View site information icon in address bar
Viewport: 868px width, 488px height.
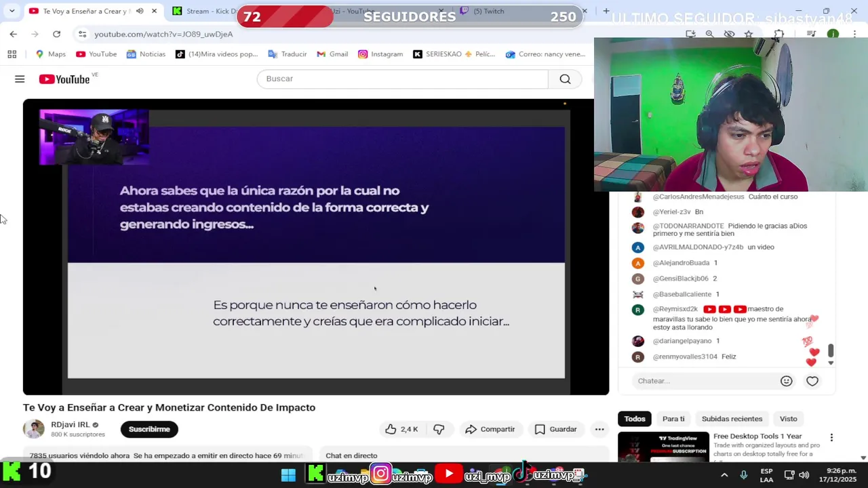82,34
